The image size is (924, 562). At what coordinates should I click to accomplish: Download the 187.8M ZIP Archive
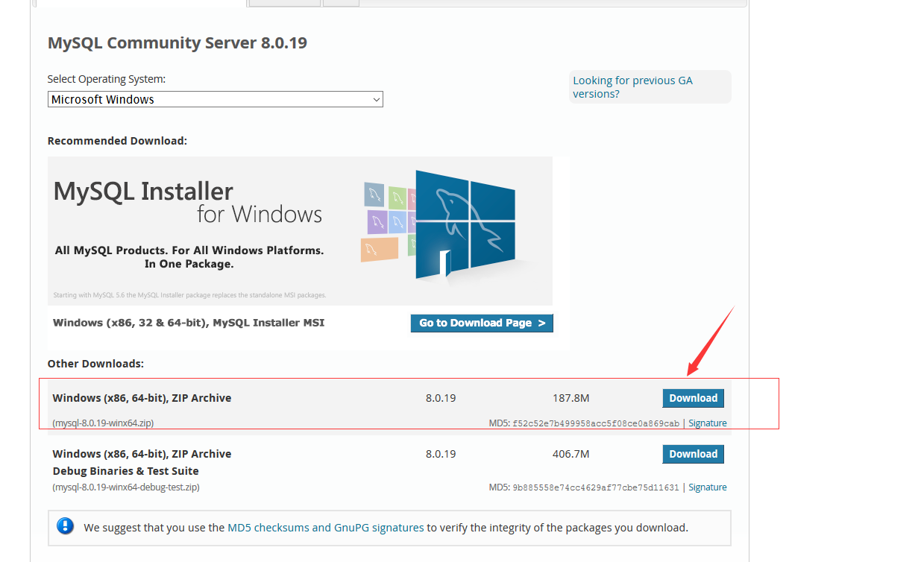tap(693, 398)
